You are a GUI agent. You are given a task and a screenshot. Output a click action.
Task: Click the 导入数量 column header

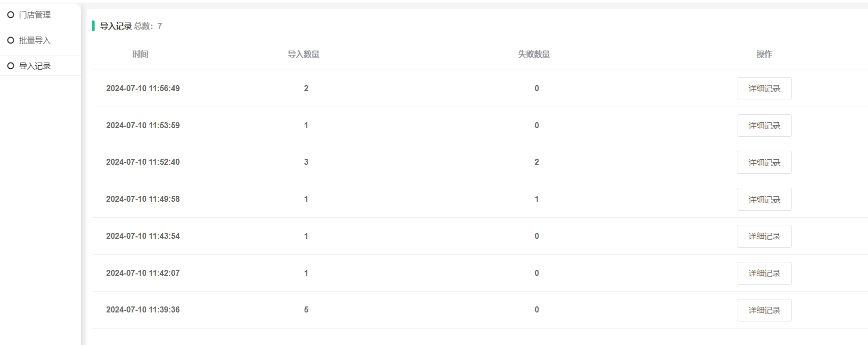click(x=303, y=54)
